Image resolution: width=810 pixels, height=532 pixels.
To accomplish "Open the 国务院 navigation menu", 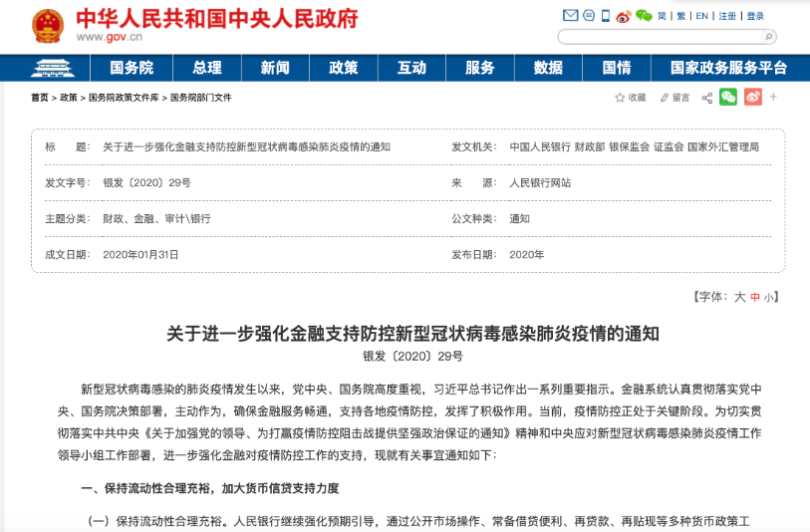I will pyautogui.click(x=132, y=68).
